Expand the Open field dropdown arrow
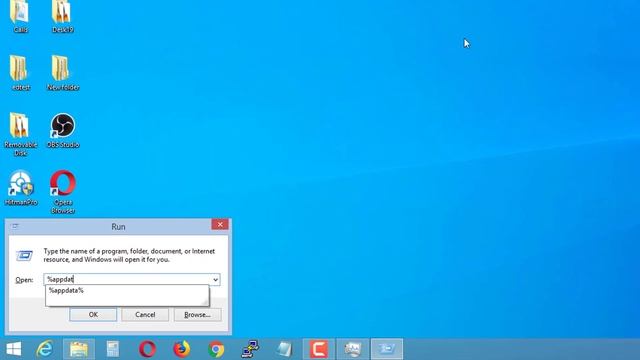This screenshot has height=360, width=640. (x=216, y=280)
